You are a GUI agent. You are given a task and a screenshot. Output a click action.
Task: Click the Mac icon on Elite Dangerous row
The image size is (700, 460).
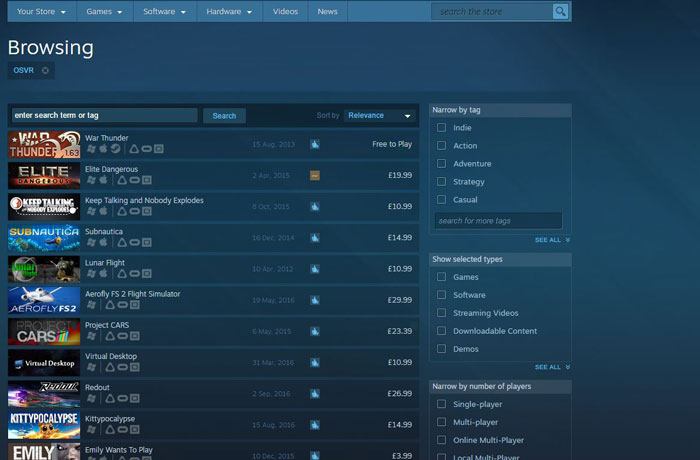103,180
